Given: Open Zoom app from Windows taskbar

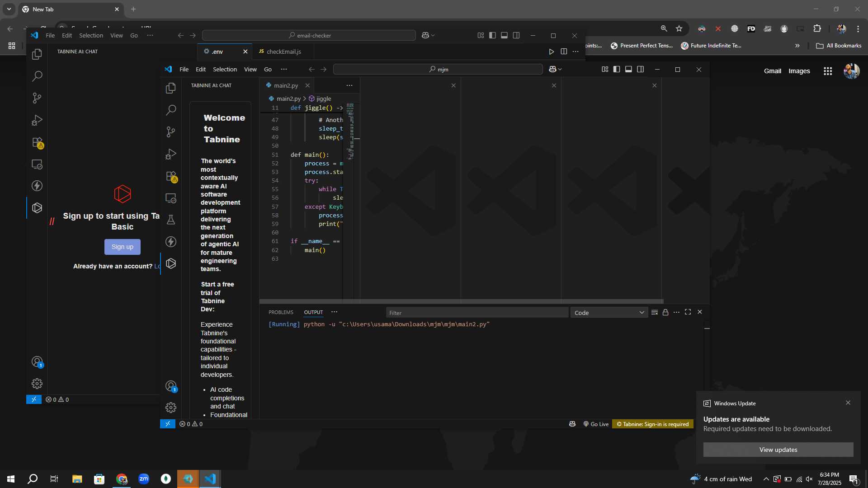Looking at the screenshot, I should pos(144,479).
